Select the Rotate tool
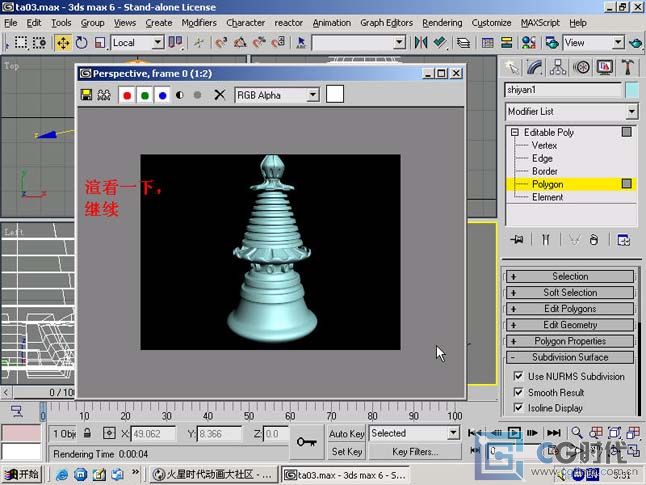Screen dimensions: 646x485 (82, 43)
